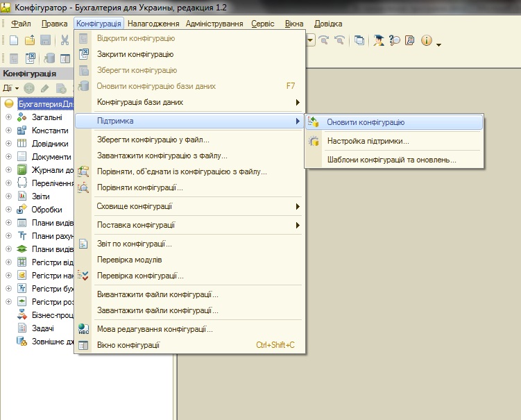This screenshot has width=521, height=420.
Task: Choose Закрити конфігурацію menu item
Action: click(x=189, y=54)
